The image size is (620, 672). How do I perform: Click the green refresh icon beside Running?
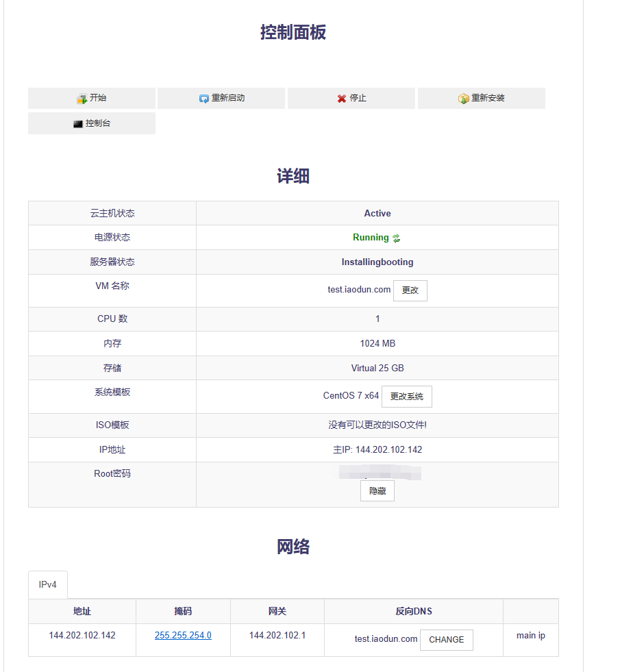tap(397, 238)
